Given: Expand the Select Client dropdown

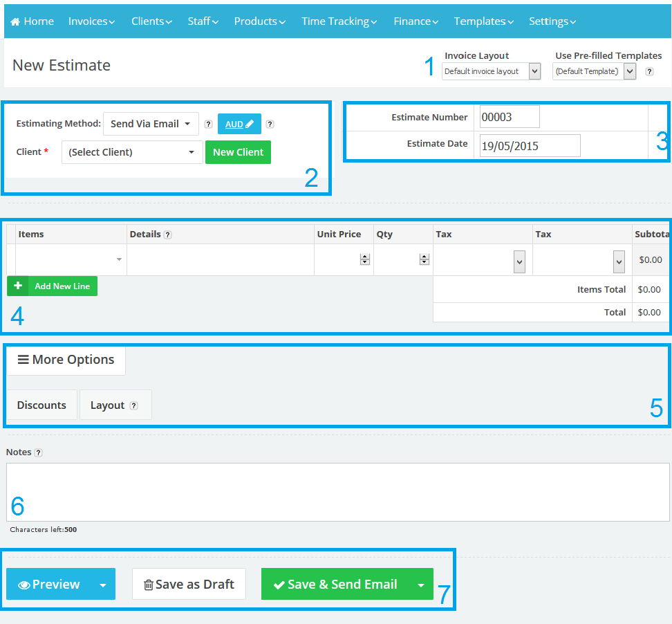Looking at the screenshot, I should pyautogui.click(x=131, y=152).
